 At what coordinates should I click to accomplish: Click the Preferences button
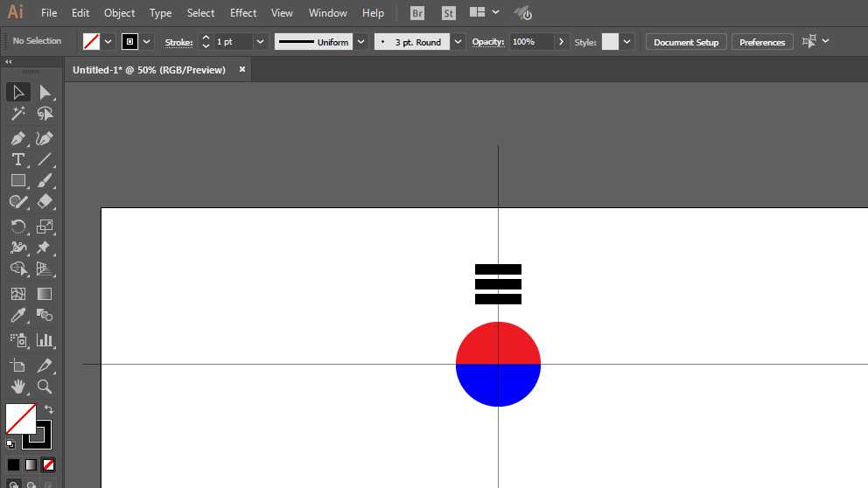[762, 42]
